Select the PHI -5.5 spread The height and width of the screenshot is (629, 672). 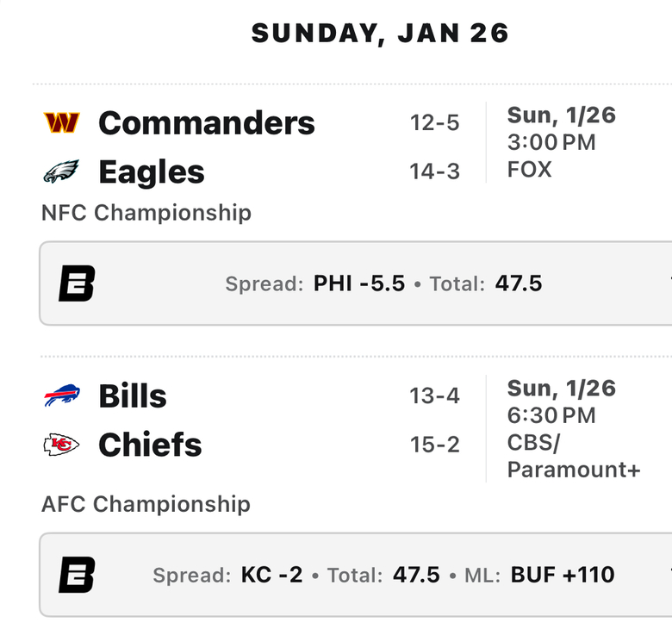click(x=358, y=283)
